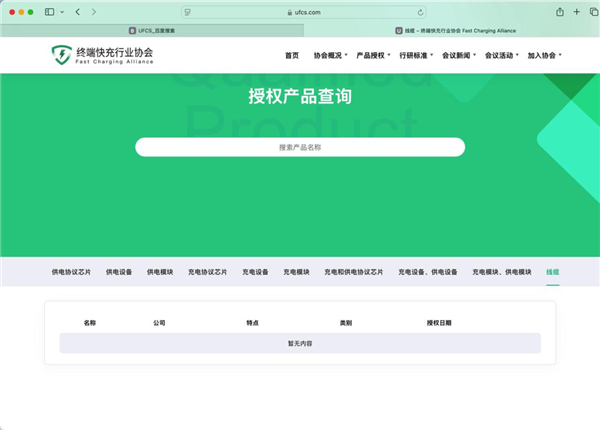Viewport: 600px width, 430px height.
Task: Click the 搜索产品名称 search field
Action: (300, 147)
